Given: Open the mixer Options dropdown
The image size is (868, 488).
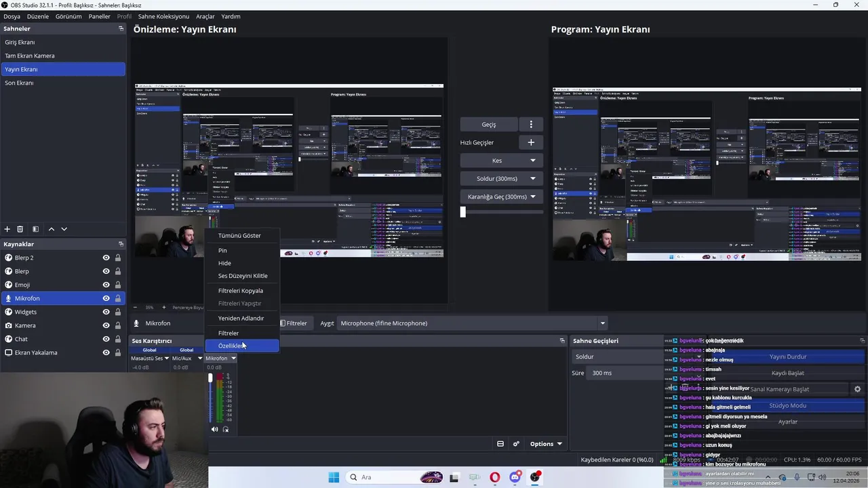Looking at the screenshot, I should pyautogui.click(x=546, y=444).
